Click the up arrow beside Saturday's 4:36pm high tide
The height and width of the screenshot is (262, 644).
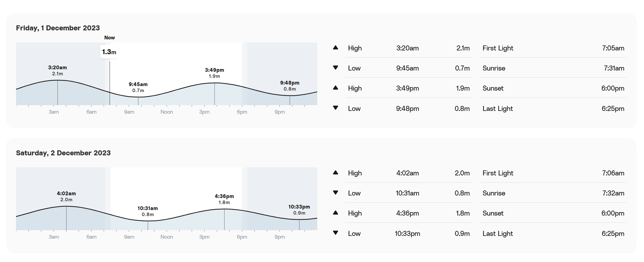[336, 213]
